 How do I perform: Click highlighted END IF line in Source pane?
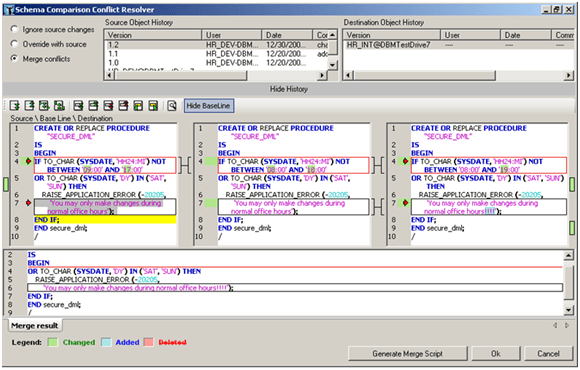point(105,220)
